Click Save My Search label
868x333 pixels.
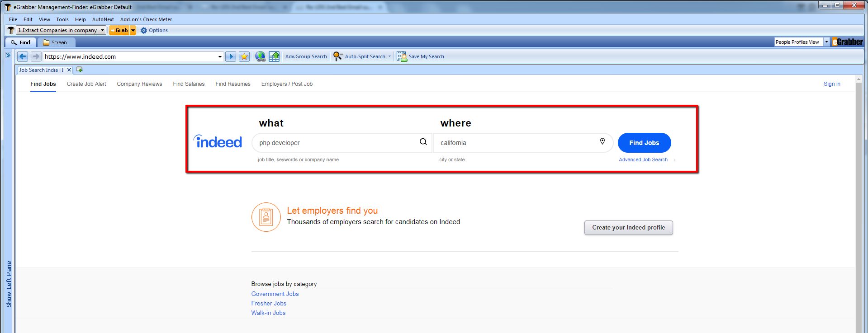[427, 56]
